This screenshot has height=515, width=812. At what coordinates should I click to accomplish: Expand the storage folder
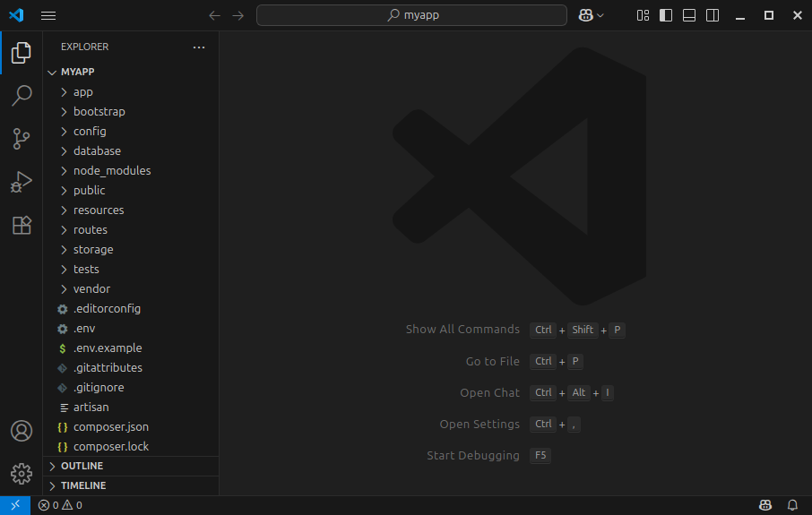point(131,250)
